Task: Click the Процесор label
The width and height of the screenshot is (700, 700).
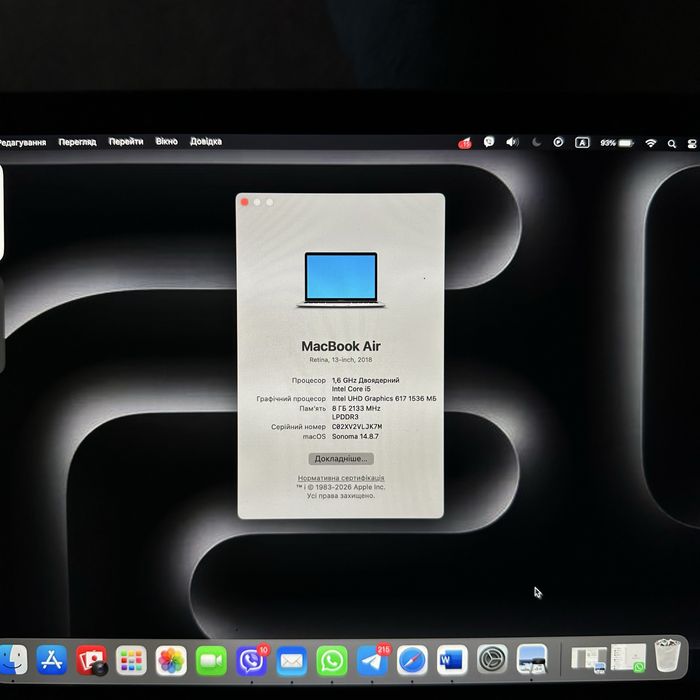Action: click(309, 380)
